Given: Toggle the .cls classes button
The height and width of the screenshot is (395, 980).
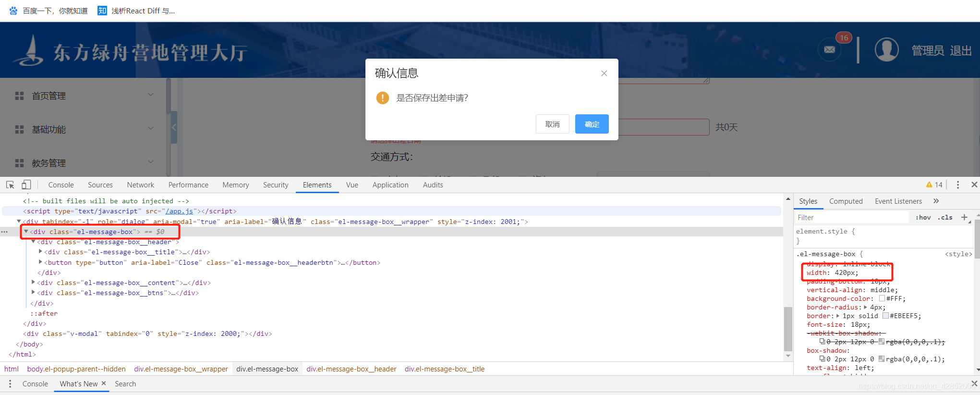Looking at the screenshot, I should [945, 217].
